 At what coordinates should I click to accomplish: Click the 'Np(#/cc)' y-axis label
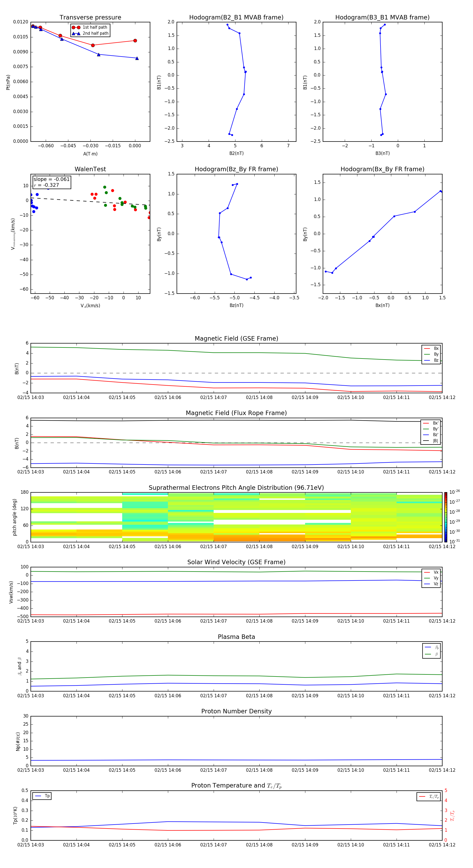(18, 741)
